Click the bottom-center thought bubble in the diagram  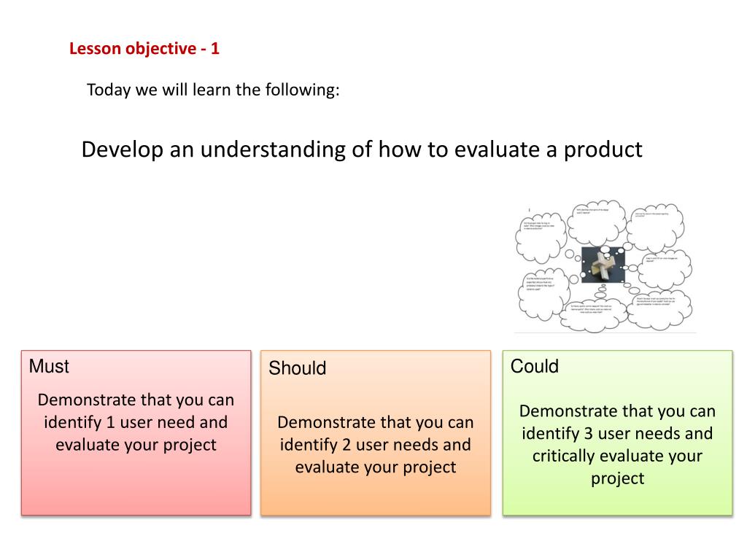(593, 315)
